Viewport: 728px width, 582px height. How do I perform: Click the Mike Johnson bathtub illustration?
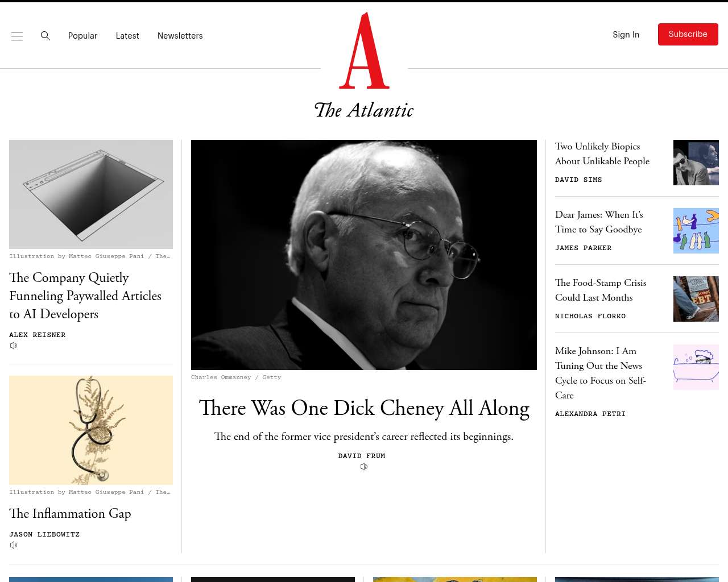pyautogui.click(x=696, y=367)
